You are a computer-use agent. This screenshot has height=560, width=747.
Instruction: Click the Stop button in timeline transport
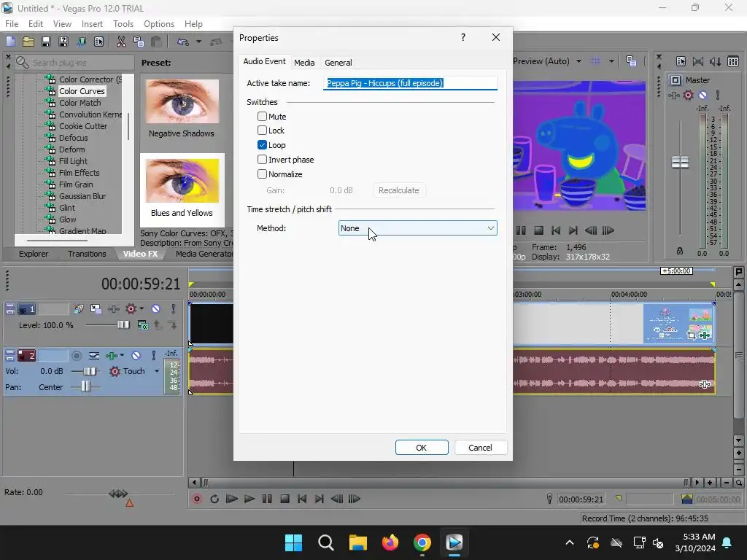[285, 499]
